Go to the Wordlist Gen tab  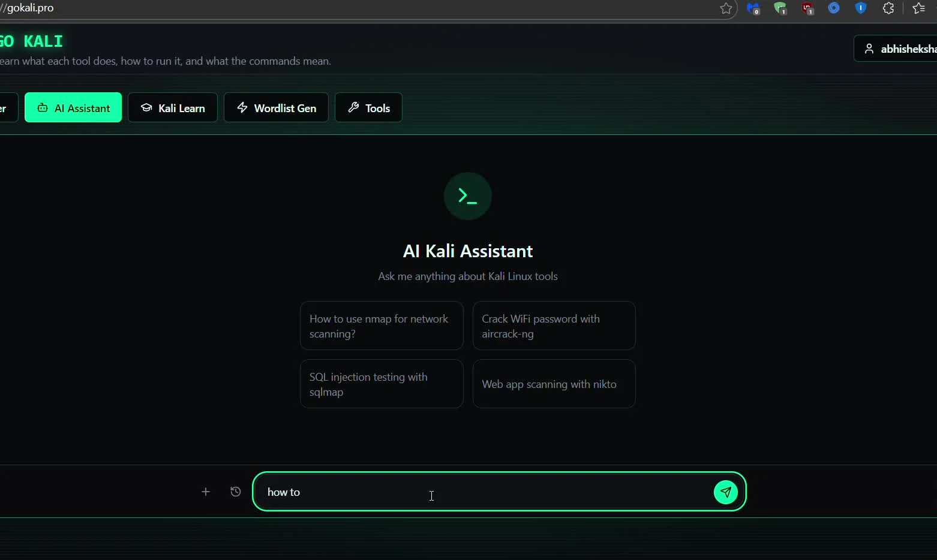coord(276,108)
